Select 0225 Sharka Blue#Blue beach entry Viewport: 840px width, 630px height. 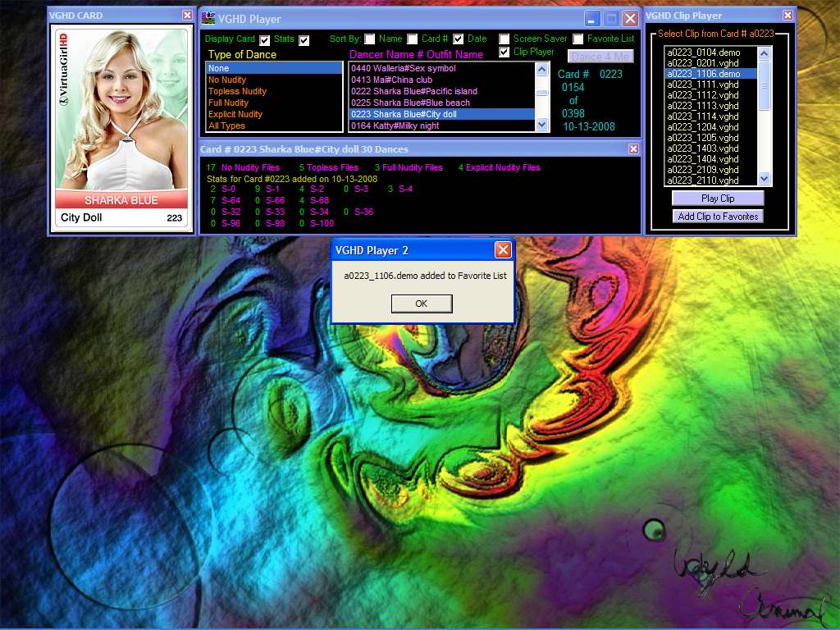442,103
